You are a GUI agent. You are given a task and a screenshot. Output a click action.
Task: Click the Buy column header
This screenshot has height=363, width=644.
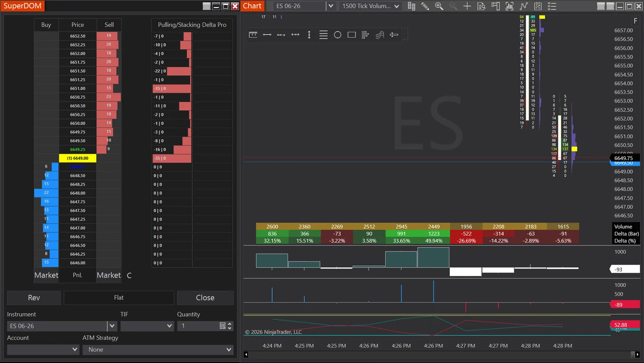46,25
